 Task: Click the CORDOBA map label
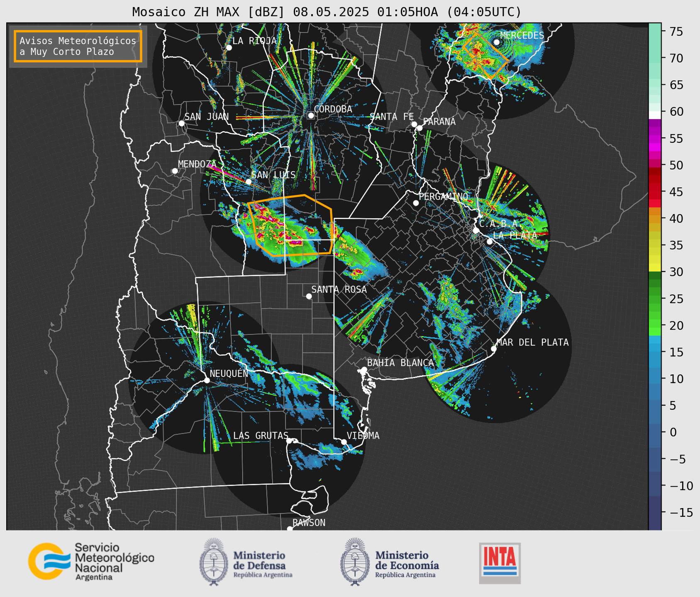click(333, 109)
